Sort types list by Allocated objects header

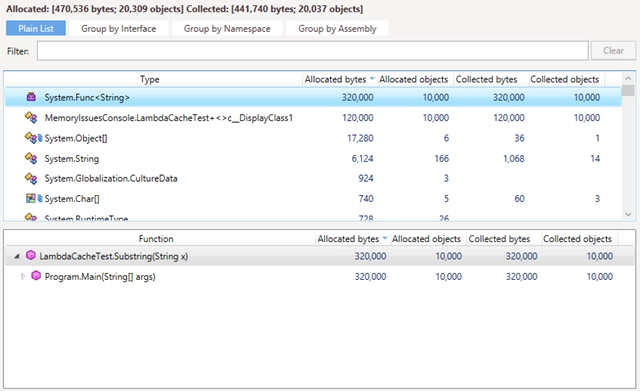click(413, 80)
